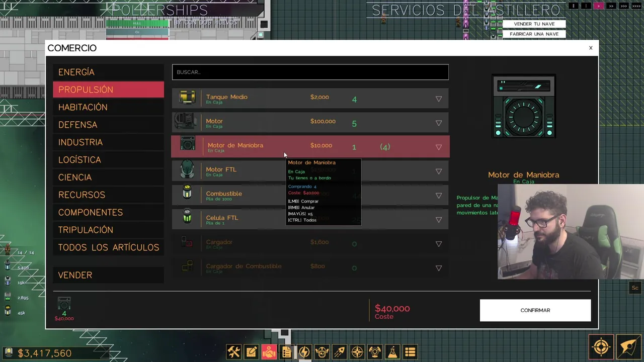
Task: Click the Motor item icon
Action: coord(185,121)
